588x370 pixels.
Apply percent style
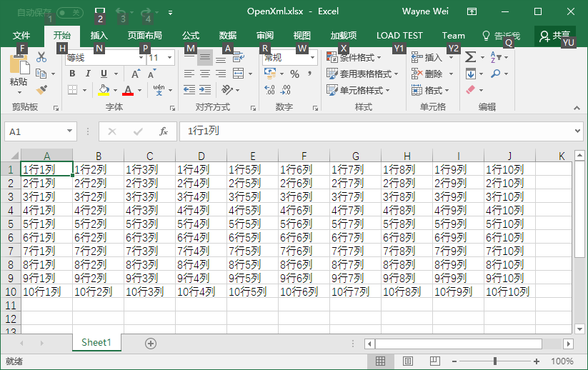(295, 74)
